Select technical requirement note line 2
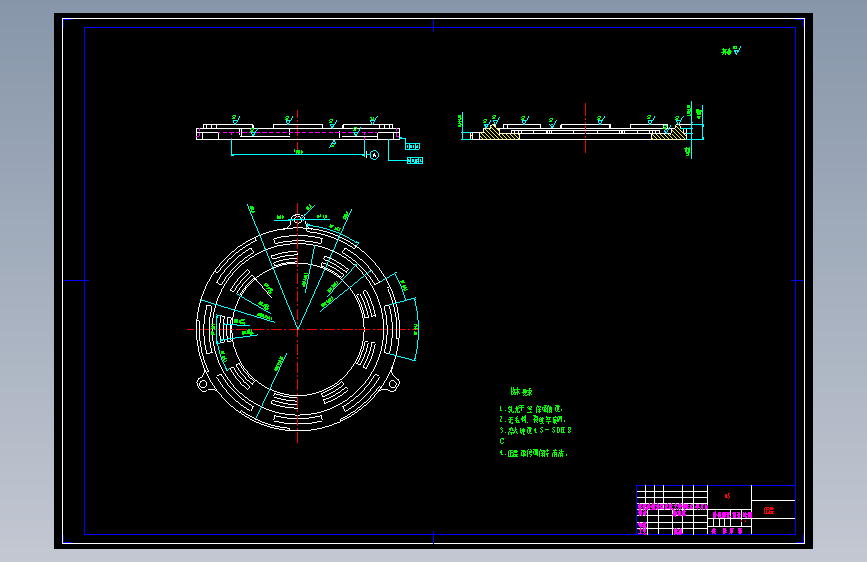Image resolution: width=867 pixels, height=562 pixels. 532,420
